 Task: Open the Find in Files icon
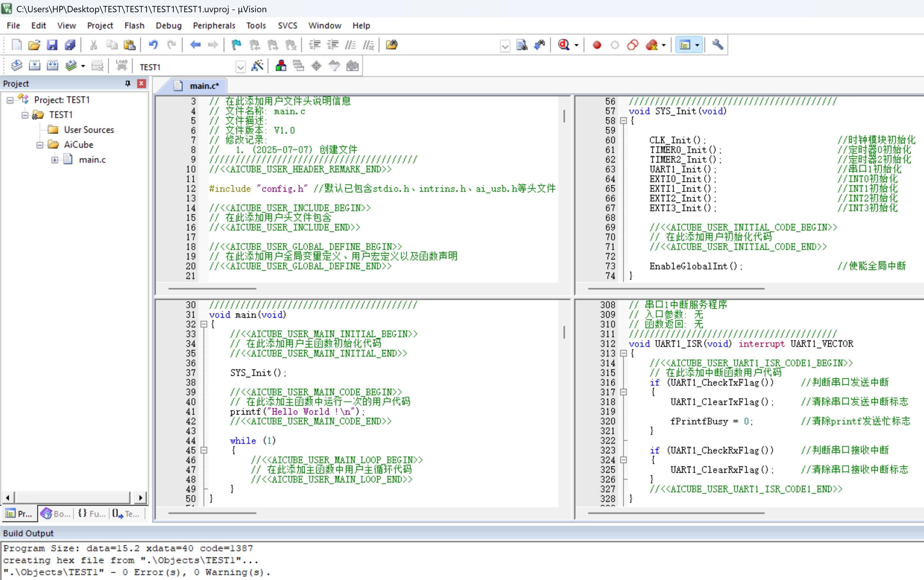(392, 45)
